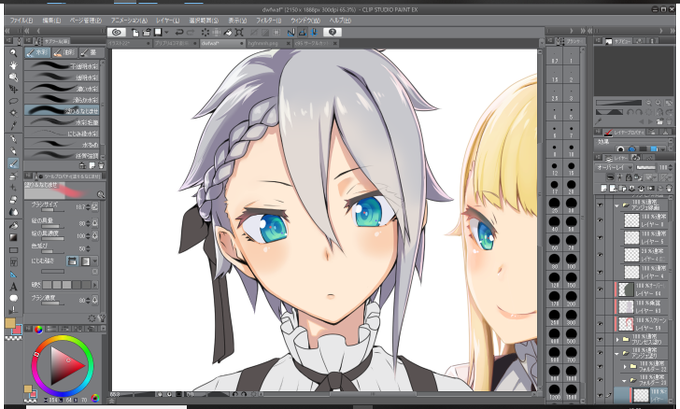Expand hardness presets arrow
Viewport: 680px width, 409px height.
tap(95, 285)
